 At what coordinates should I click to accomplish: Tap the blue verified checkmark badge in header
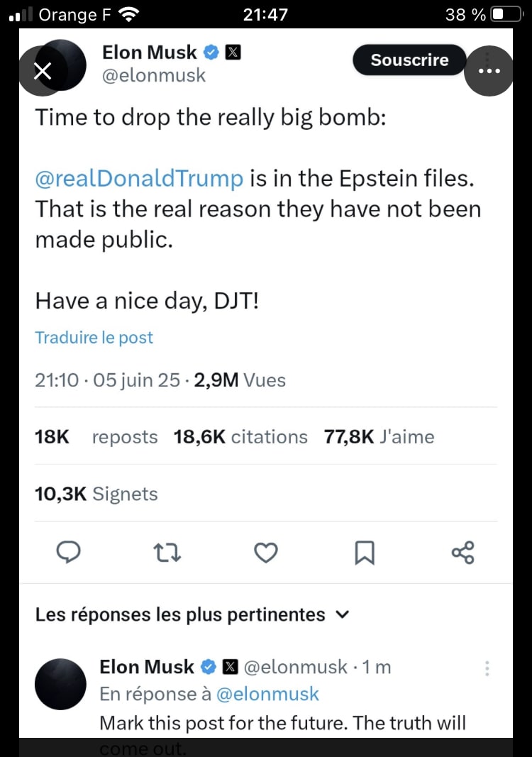pyautogui.click(x=211, y=53)
